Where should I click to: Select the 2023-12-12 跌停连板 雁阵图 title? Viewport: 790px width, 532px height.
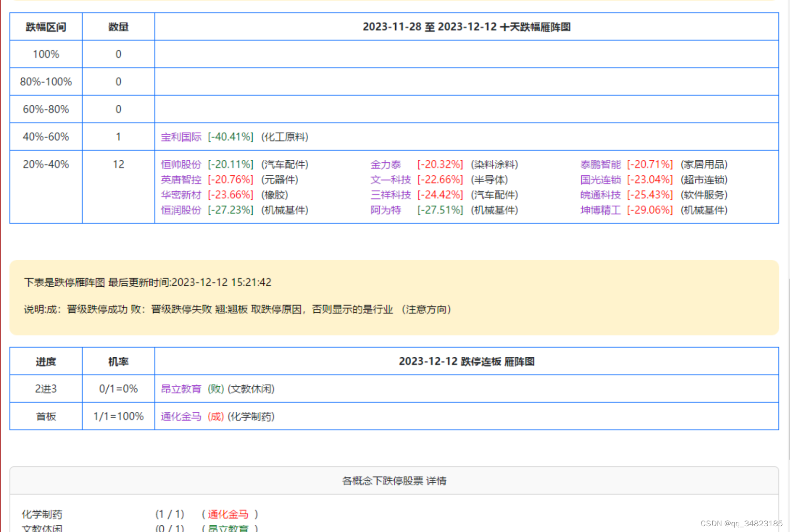[x=467, y=362]
